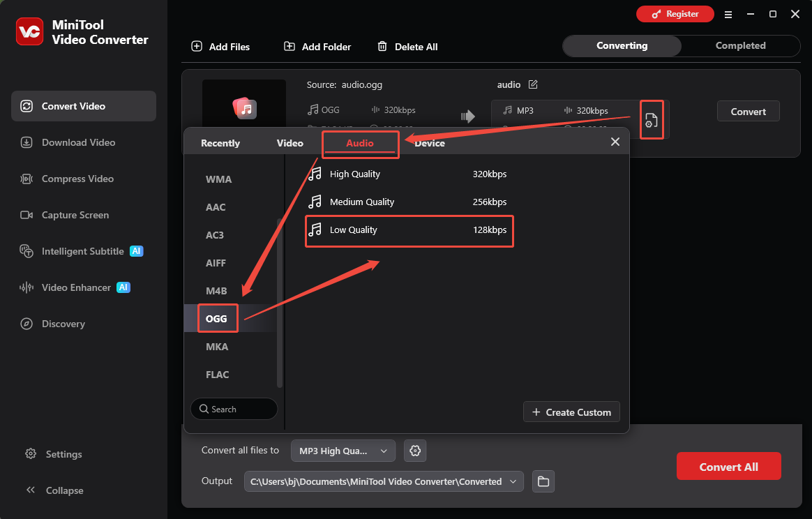Click 'Source: audio.ogg' text
This screenshot has width=812, height=519.
click(x=345, y=85)
